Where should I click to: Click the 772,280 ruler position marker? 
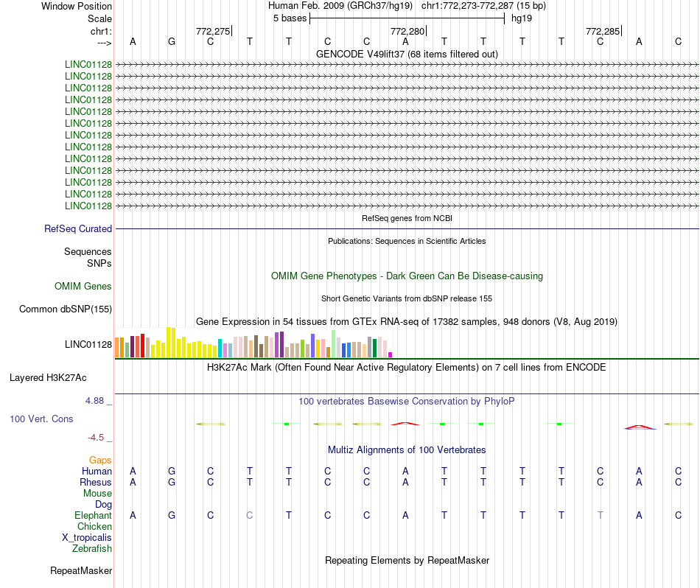pos(407,31)
